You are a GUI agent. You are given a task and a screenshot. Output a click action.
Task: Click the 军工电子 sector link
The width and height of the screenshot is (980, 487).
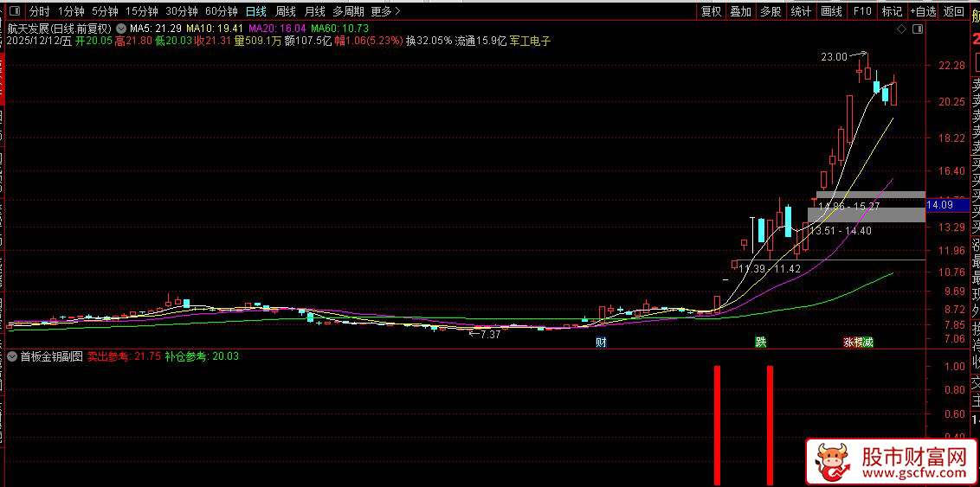pos(531,41)
